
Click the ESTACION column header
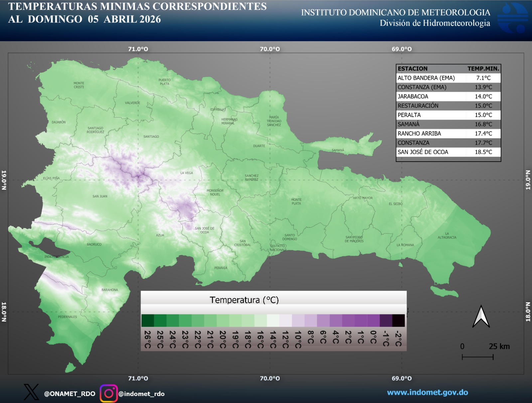point(413,68)
